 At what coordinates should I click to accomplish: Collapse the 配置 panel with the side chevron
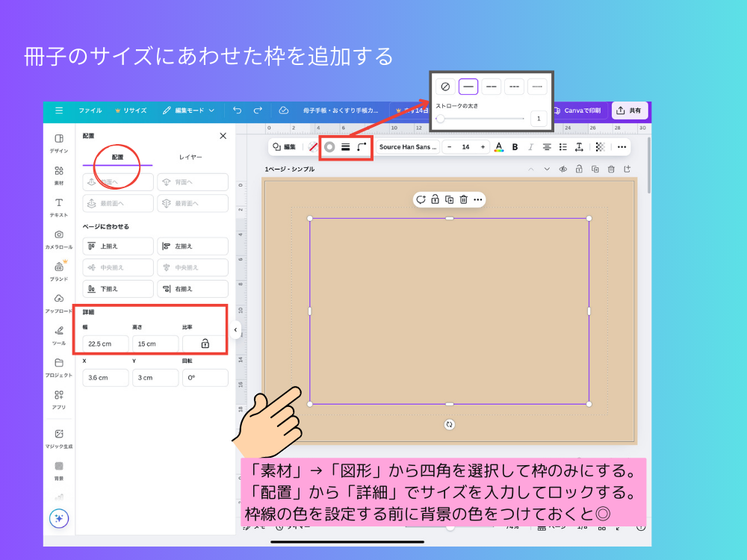[237, 329]
